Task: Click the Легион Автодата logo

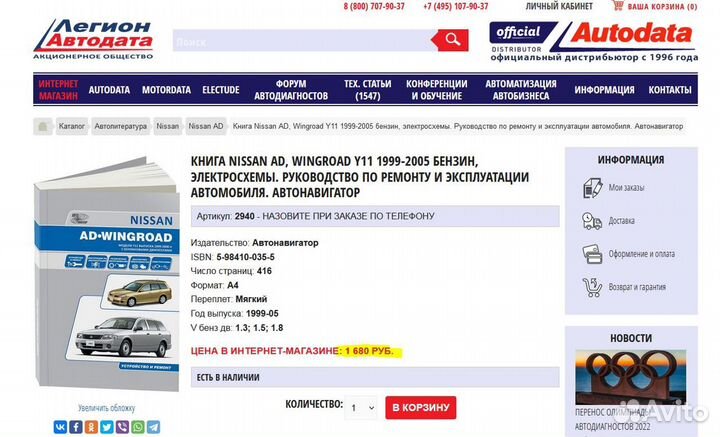Action: [93, 39]
